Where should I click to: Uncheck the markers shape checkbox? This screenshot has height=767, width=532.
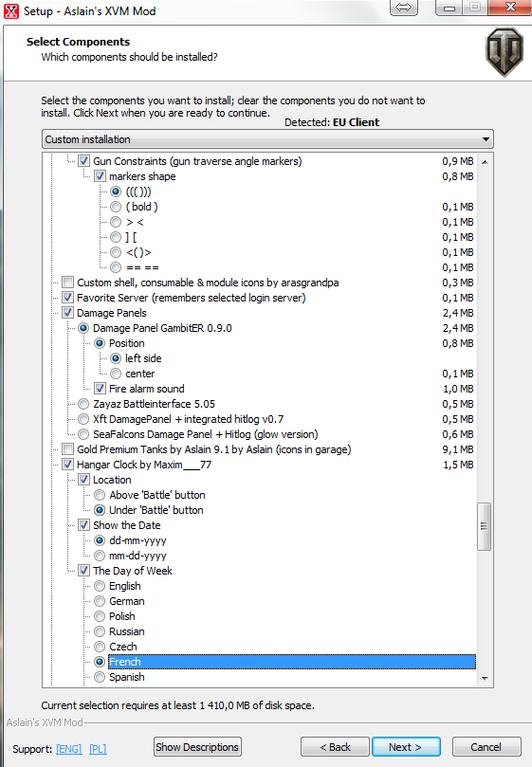(100, 176)
